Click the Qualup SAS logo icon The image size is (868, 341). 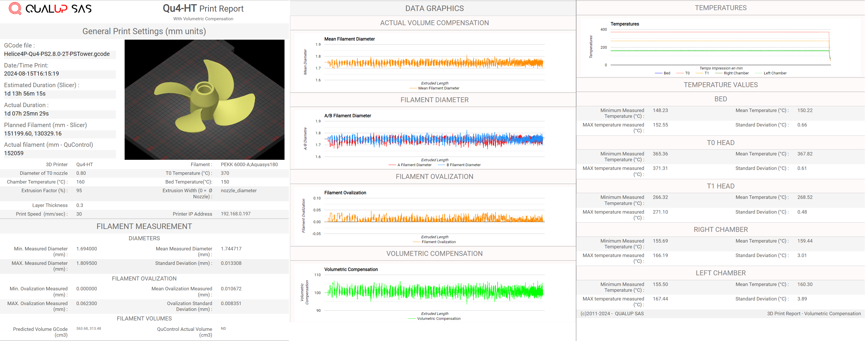click(15, 8)
